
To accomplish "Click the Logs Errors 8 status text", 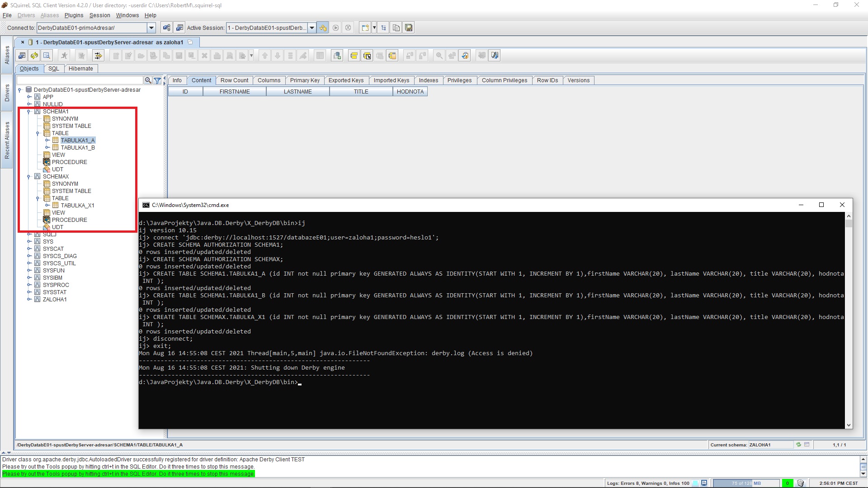I will pos(648,483).
